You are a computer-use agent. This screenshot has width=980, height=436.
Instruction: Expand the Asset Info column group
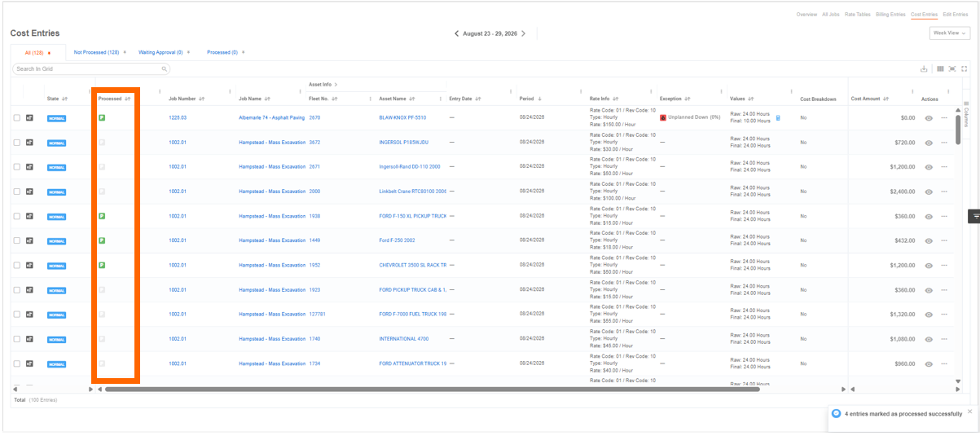[336, 84]
